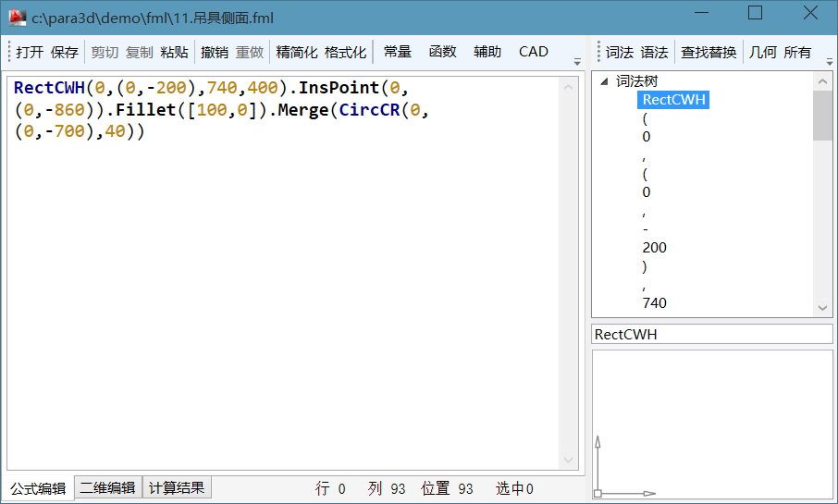Click Fillet in the formula editor
The width and height of the screenshot is (838, 504).
point(146,109)
